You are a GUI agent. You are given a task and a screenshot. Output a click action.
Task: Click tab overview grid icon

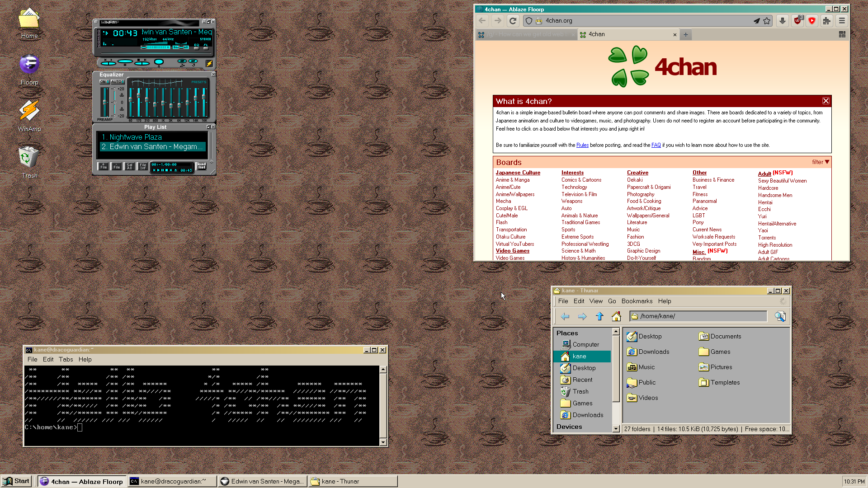(842, 34)
